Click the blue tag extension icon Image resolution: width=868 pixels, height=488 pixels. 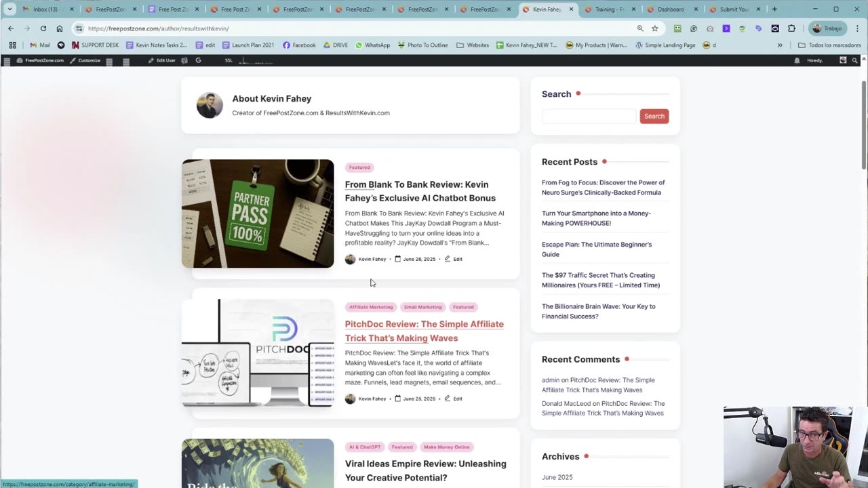point(759,28)
